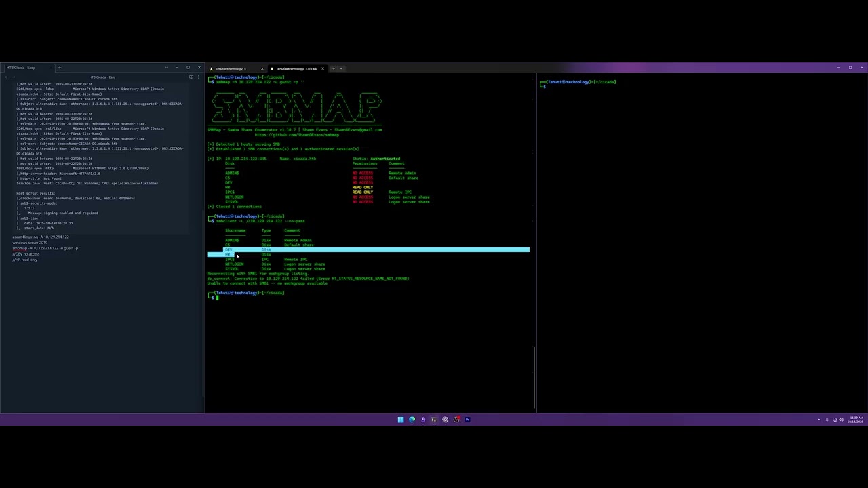
Task: Click the 'smbmap -H' note line
Action: (46, 248)
